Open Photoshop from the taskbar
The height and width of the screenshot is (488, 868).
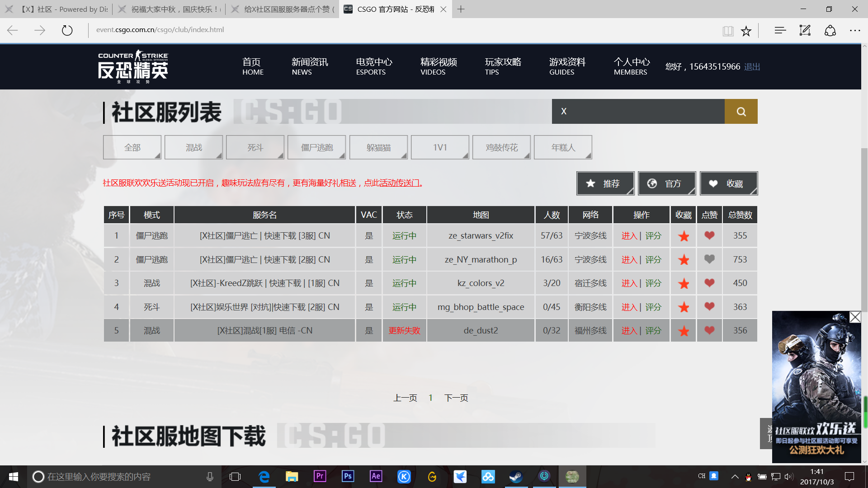click(x=348, y=476)
